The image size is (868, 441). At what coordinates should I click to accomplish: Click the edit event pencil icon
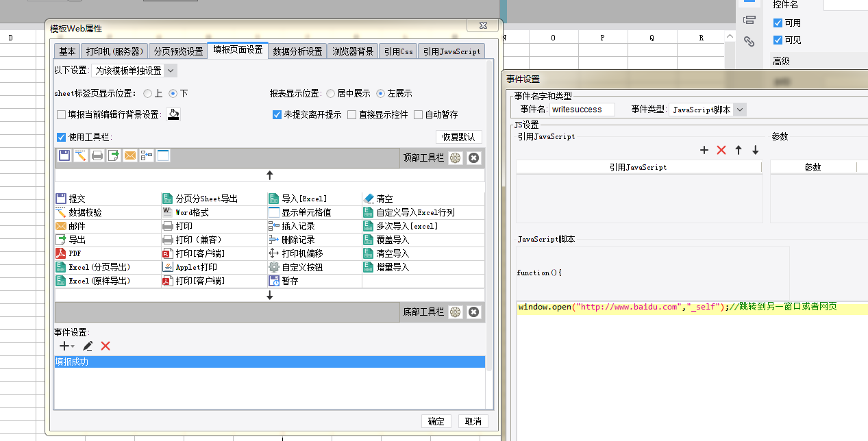(x=88, y=346)
